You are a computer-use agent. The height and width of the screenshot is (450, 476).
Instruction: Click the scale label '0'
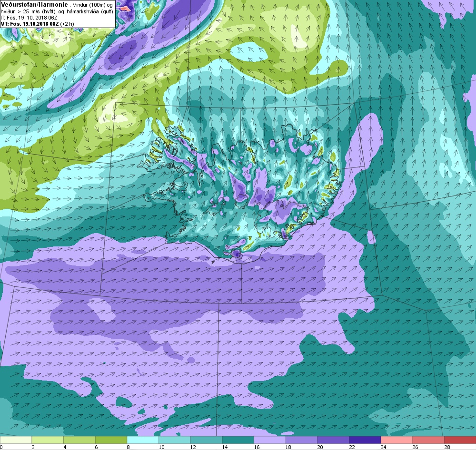point(1,447)
